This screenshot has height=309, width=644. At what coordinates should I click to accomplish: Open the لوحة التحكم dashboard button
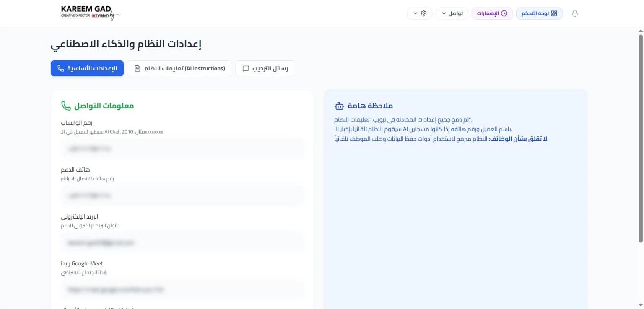pyautogui.click(x=539, y=13)
